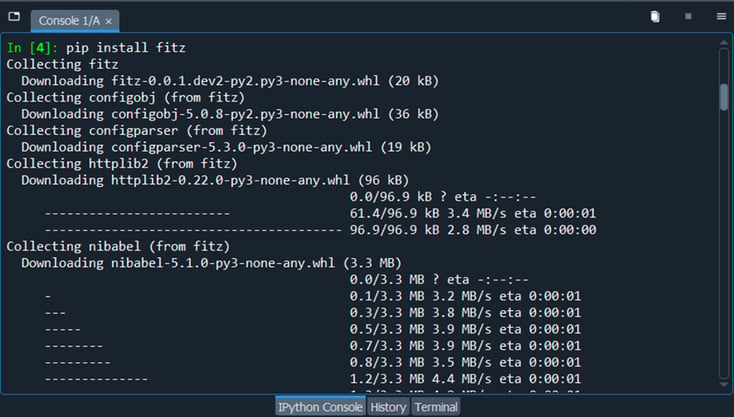Click the '1.2/3.3 MB 4.4 MB/s' progress line
The image size is (734, 417).
coord(313,379)
